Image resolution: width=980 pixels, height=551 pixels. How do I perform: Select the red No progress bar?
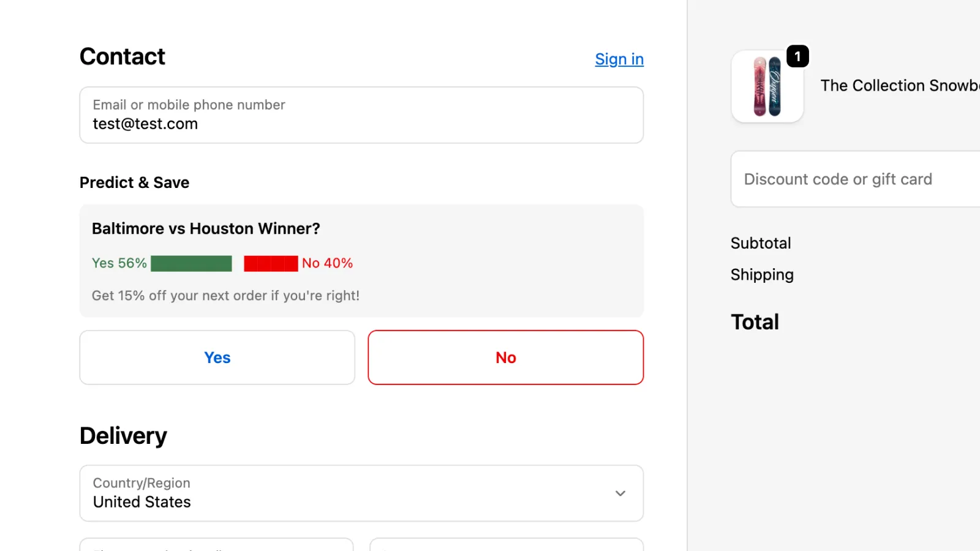coord(270,263)
